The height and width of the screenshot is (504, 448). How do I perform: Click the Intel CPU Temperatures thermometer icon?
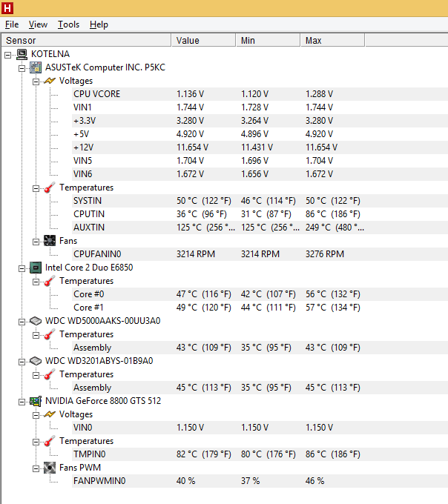pyautogui.click(x=50, y=281)
